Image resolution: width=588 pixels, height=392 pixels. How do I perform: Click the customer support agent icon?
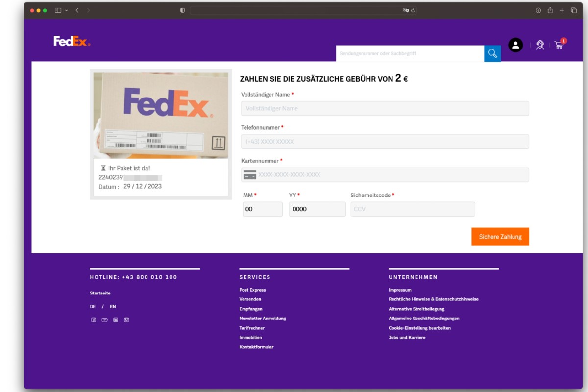(x=540, y=45)
